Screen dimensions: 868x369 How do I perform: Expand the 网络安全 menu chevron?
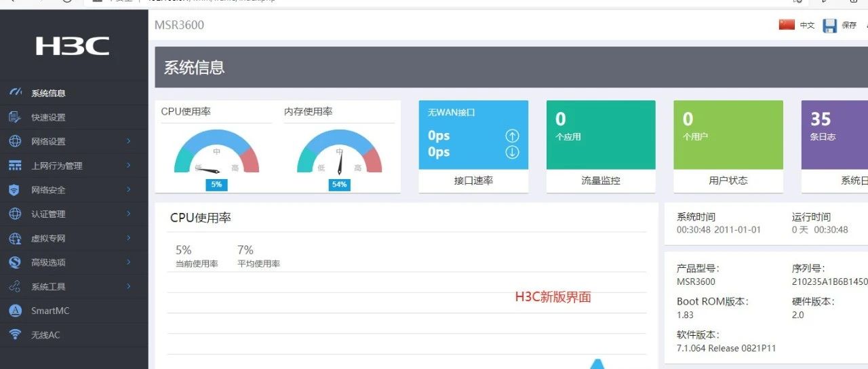click(x=128, y=190)
